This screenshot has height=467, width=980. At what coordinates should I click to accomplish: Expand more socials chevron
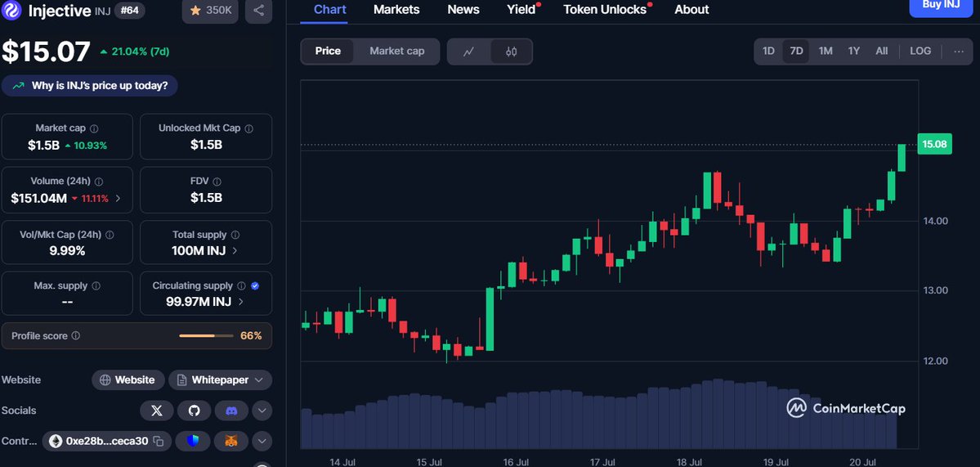pos(262,411)
